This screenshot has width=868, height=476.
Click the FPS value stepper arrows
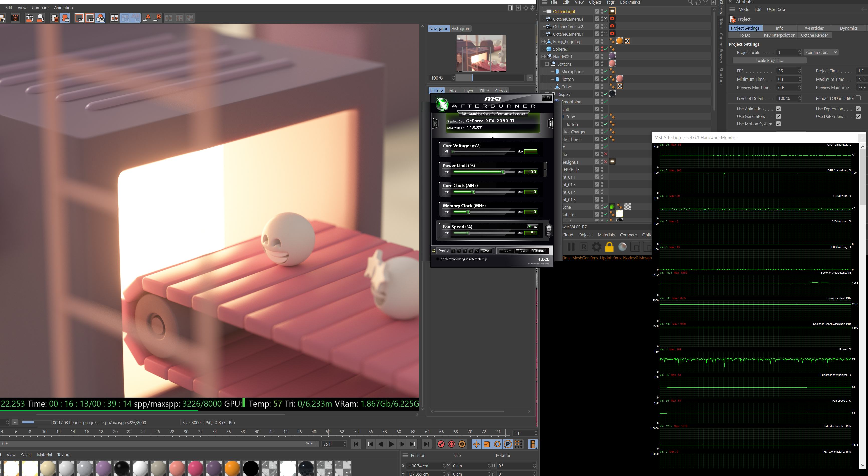click(800, 71)
